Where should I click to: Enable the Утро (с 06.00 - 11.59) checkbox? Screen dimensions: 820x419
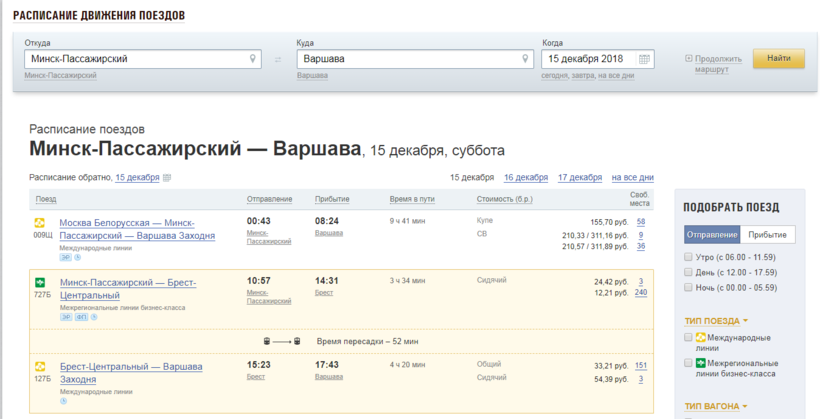(688, 257)
